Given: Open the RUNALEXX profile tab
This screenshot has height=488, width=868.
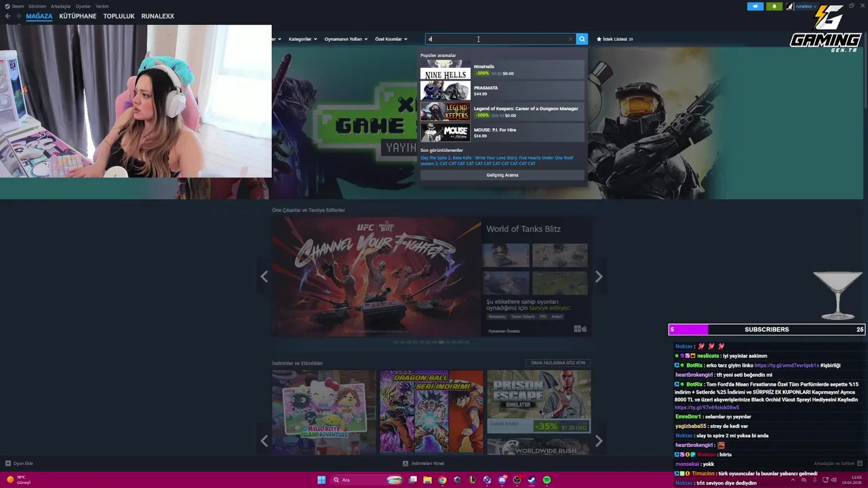Looking at the screenshot, I should pos(158,16).
